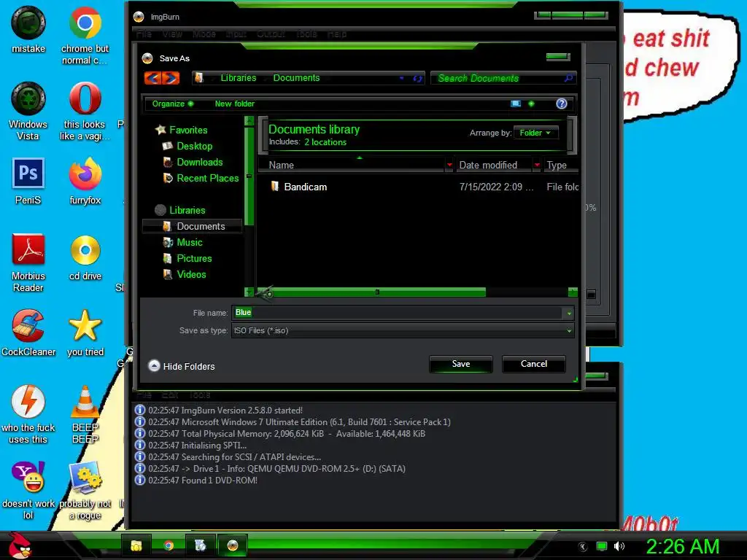747x560 pixels.
Task: Refresh the Documents address bar
Action: pyautogui.click(x=417, y=78)
